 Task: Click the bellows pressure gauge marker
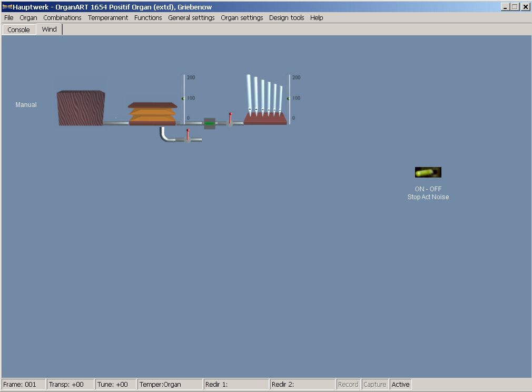point(183,98)
